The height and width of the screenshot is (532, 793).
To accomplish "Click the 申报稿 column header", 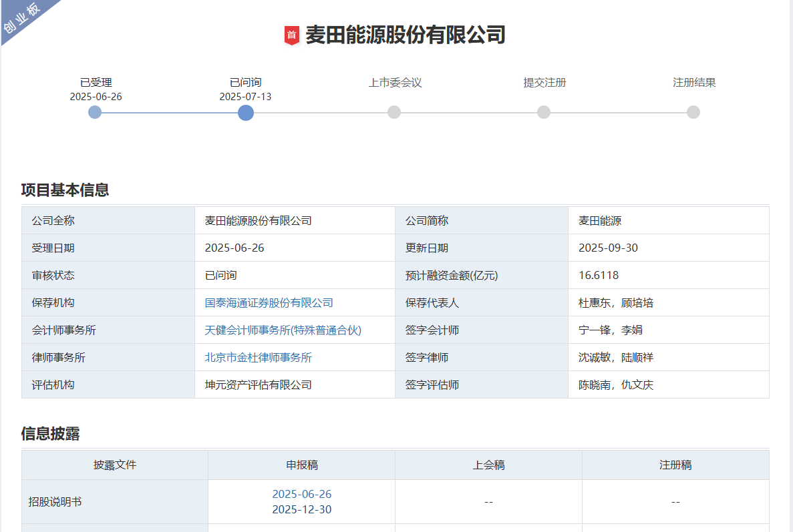I will (302, 465).
